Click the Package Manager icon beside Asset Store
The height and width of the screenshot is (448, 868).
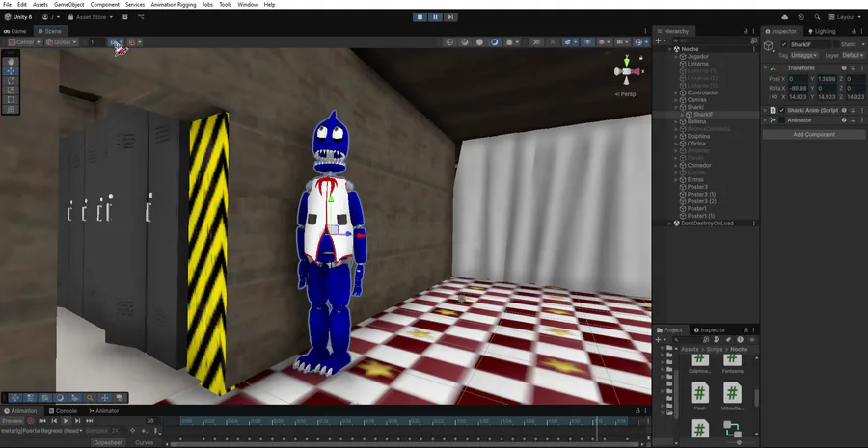125,17
